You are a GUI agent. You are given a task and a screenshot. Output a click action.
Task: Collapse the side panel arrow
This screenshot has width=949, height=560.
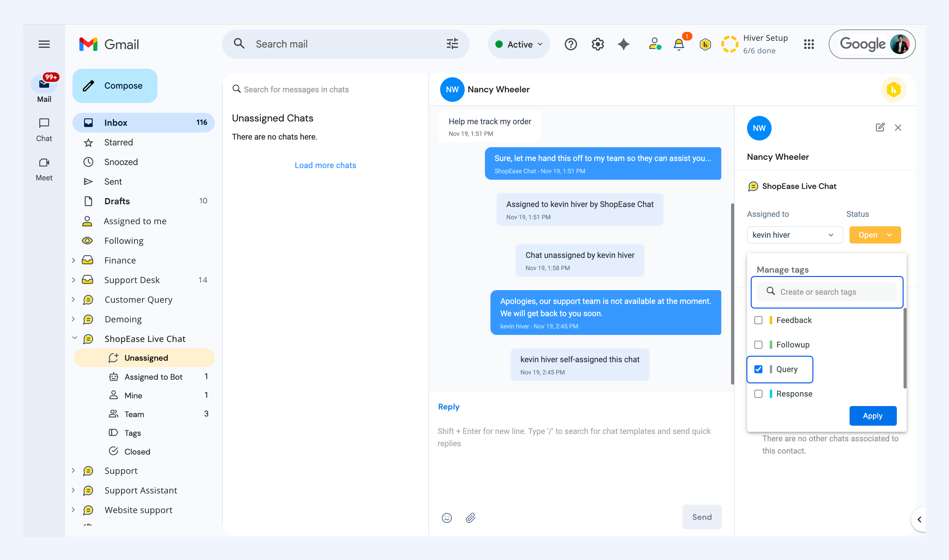coord(919,519)
